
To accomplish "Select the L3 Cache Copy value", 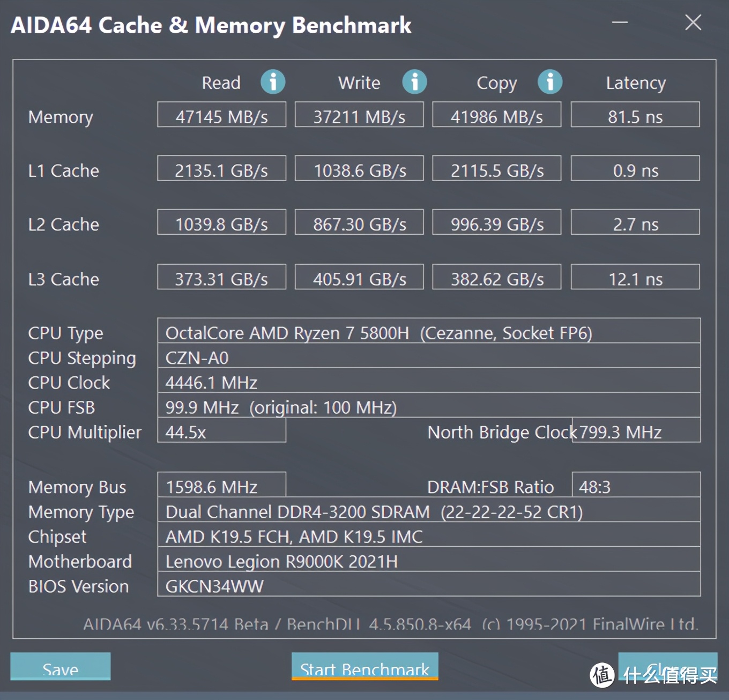I will pyautogui.click(x=497, y=277).
